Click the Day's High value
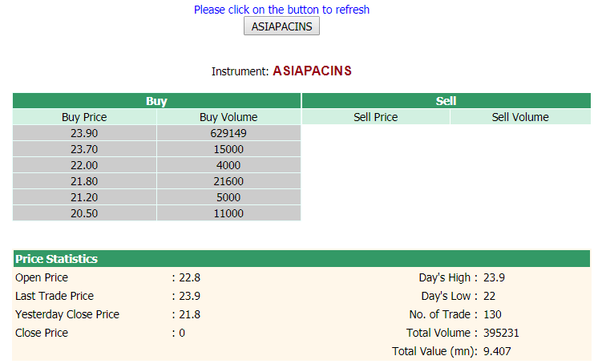The width and height of the screenshot is (602, 364). tap(494, 277)
